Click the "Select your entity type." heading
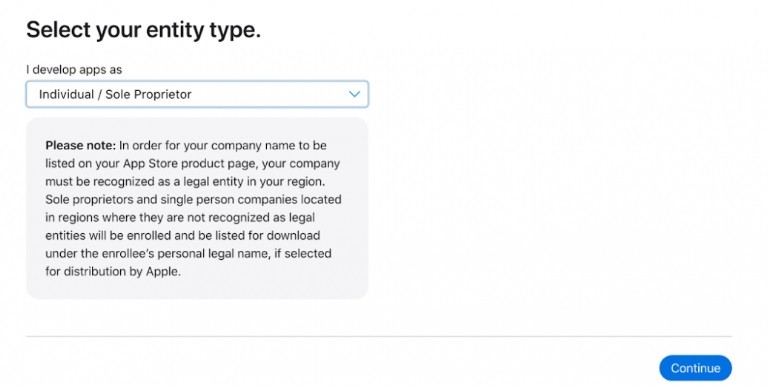The height and width of the screenshot is (387, 769). click(x=143, y=29)
